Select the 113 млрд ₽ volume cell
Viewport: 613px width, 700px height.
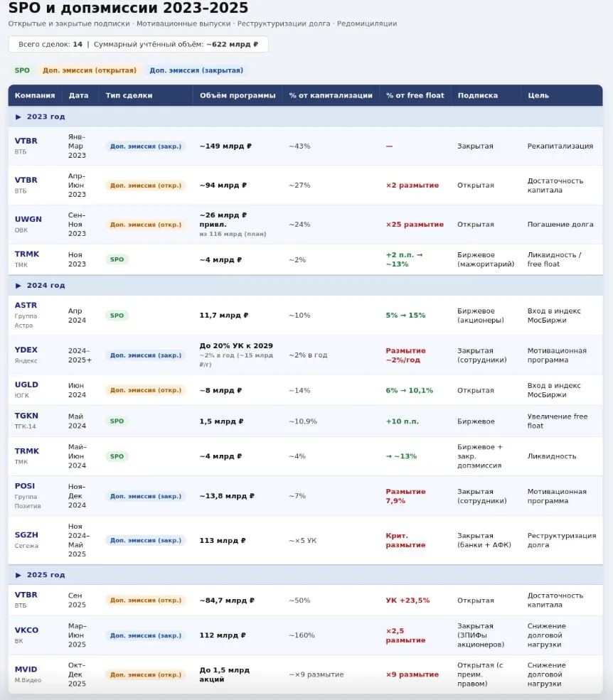223,540
